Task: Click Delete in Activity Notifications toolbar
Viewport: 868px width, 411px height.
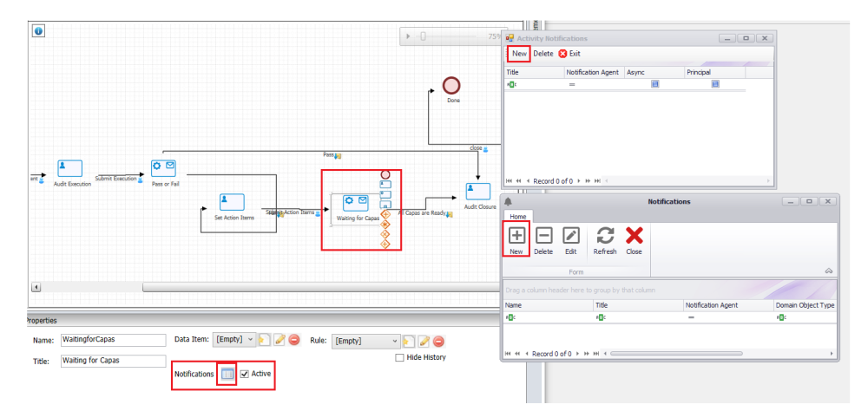Action: coord(543,54)
